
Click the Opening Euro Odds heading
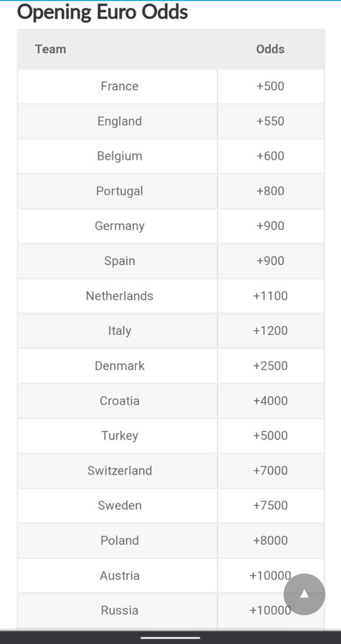(103, 12)
